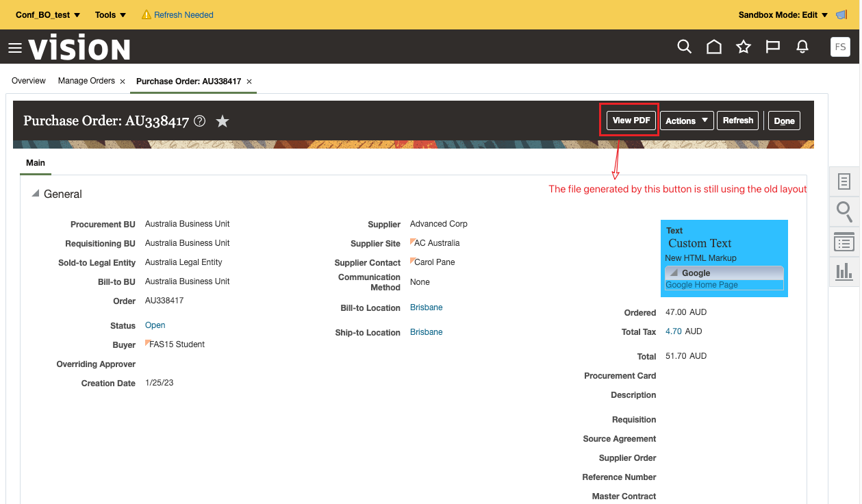Screen dimensions: 862x504
Task: Switch to the Overview tab
Action: 29,81
